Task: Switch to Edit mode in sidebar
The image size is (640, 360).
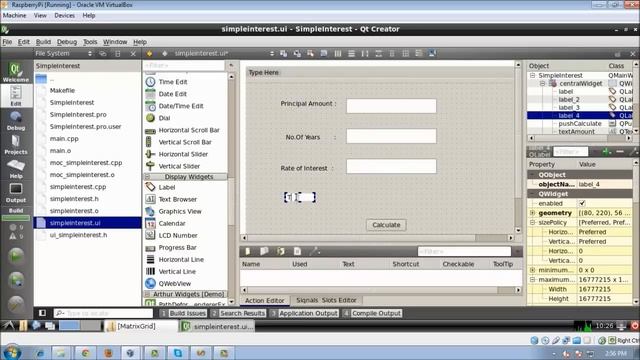Action: pos(16,96)
